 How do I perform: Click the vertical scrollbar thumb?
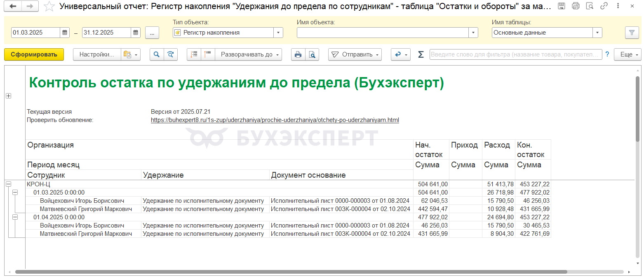pos(638,109)
